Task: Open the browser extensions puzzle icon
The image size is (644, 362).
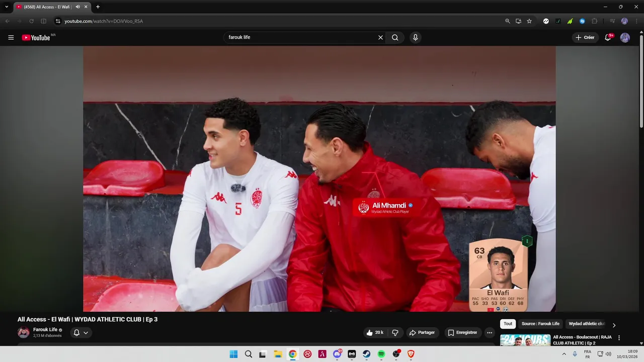Action: click(595, 21)
